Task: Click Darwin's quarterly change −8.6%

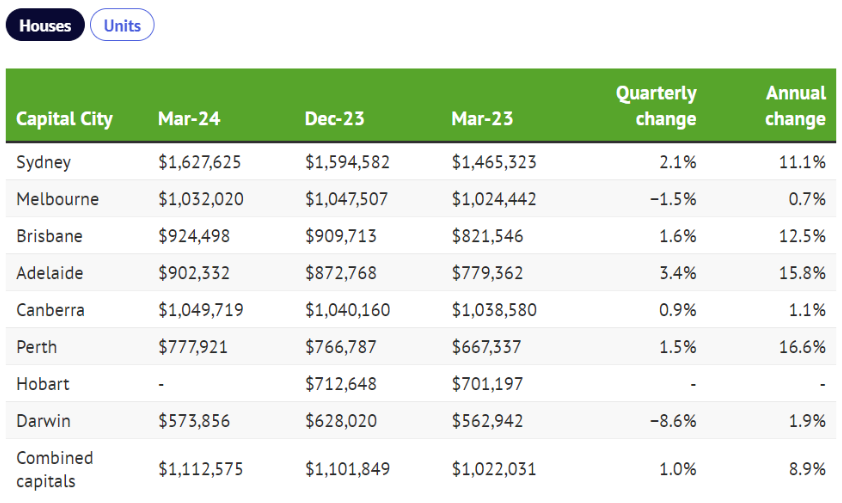Action: (x=672, y=421)
